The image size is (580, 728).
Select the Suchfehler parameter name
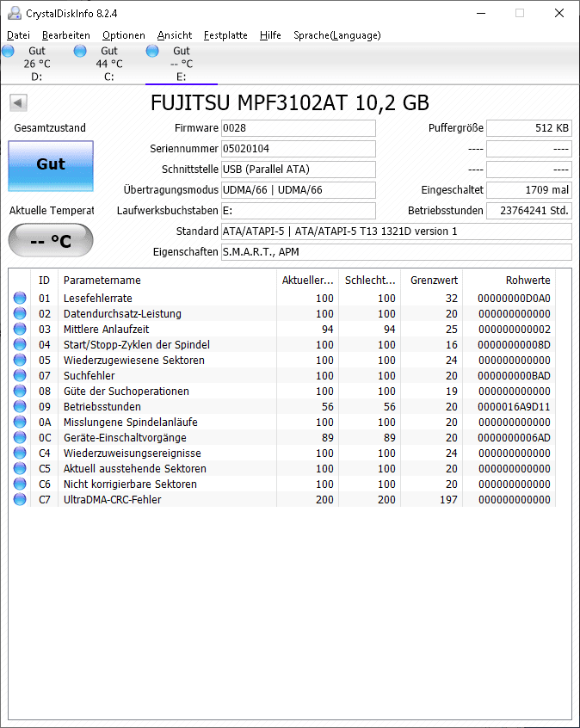point(89,375)
